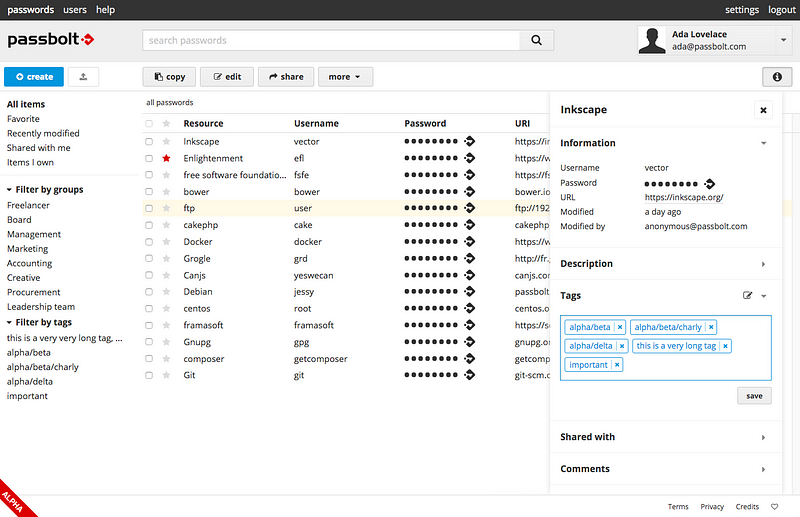Click the edit button
Viewport: 800px width, 517px height.
227,77
